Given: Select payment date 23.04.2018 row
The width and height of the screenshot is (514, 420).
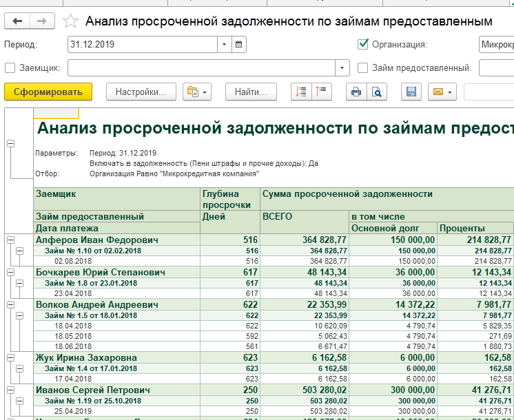Looking at the screenshot, I should (116, 293).
